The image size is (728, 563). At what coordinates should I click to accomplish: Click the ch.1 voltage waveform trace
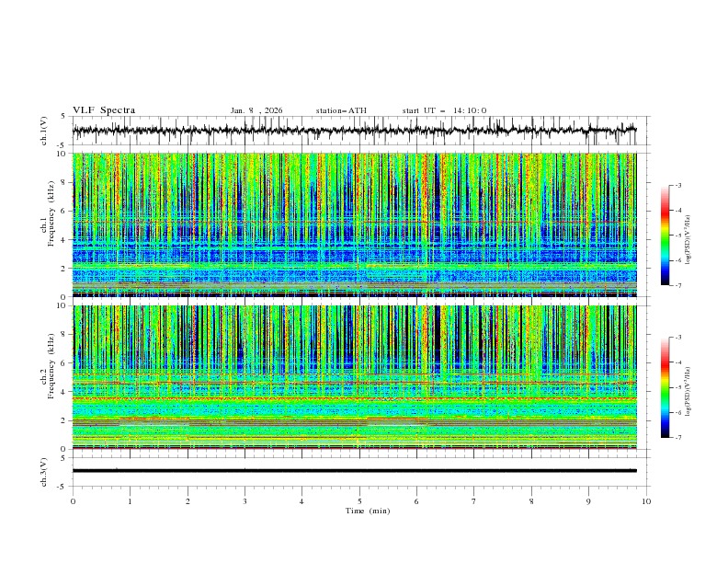click(354, 131)
